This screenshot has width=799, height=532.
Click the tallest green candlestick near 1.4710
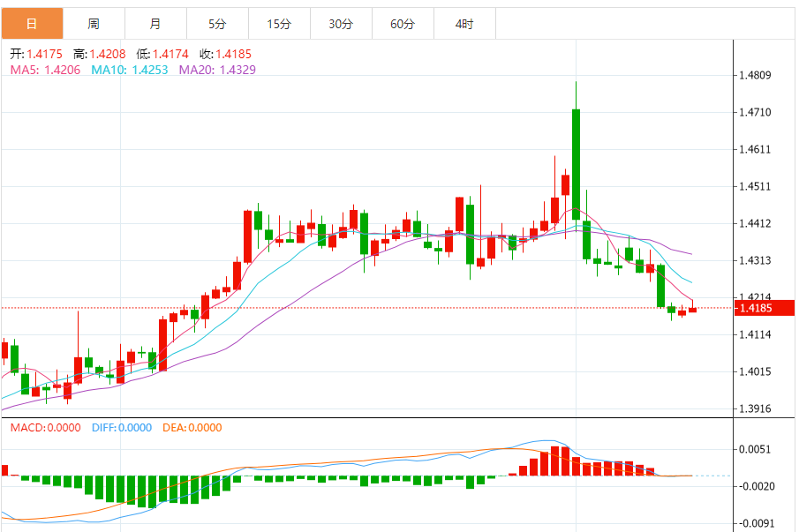click(x=576, y=164)
